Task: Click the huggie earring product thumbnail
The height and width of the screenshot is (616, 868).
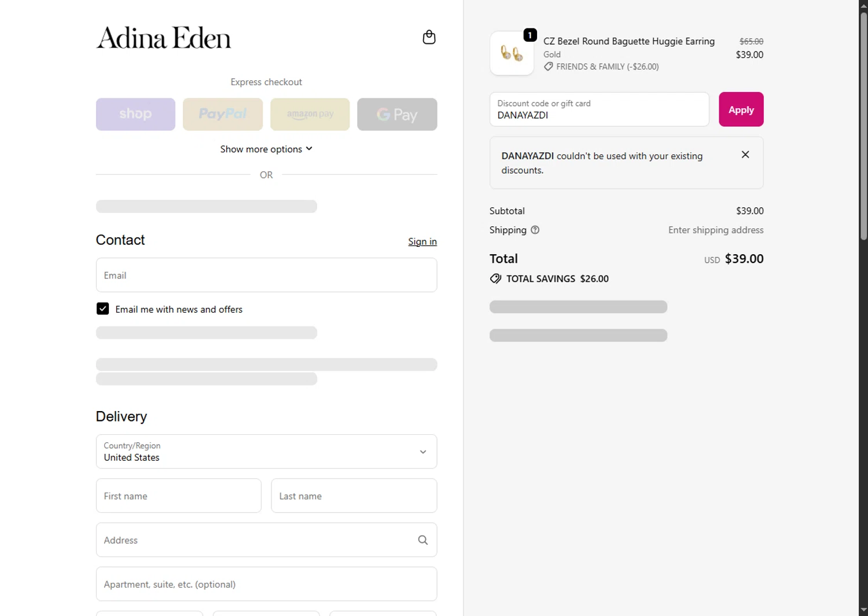Action: click(512, 53)
